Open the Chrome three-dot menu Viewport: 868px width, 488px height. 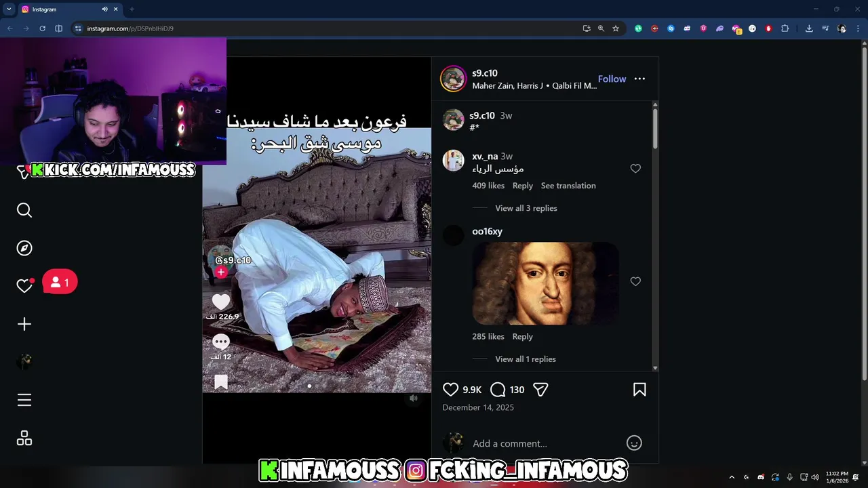[x=859, y=28]
